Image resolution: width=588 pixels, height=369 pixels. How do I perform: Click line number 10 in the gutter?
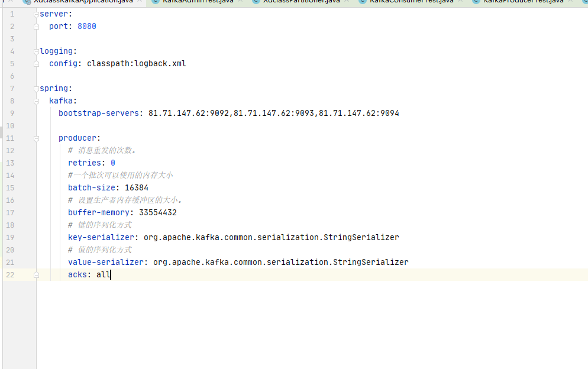(x=10, y=125)
